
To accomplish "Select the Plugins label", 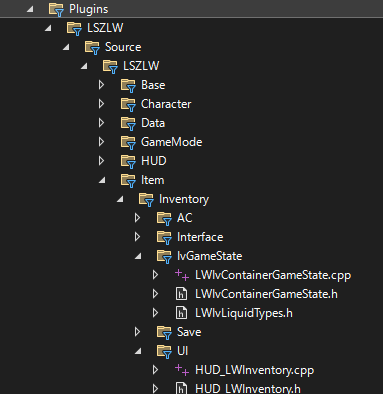I will click(89, 9).
